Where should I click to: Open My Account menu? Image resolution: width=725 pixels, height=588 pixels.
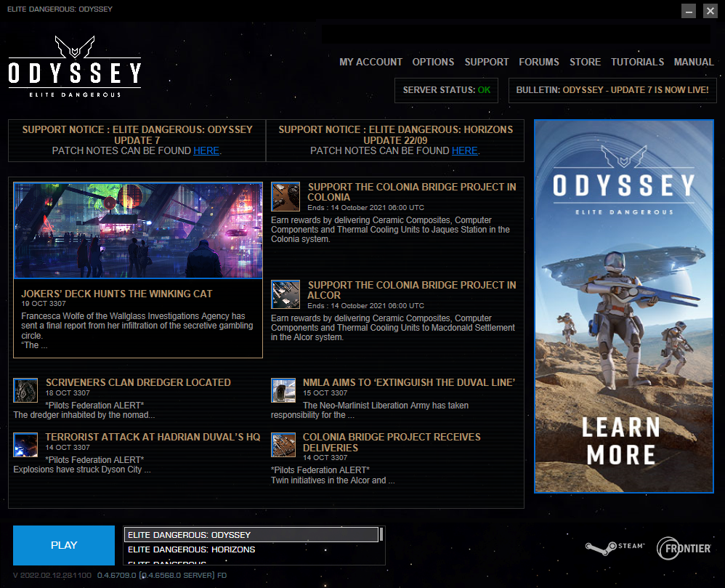370,62
